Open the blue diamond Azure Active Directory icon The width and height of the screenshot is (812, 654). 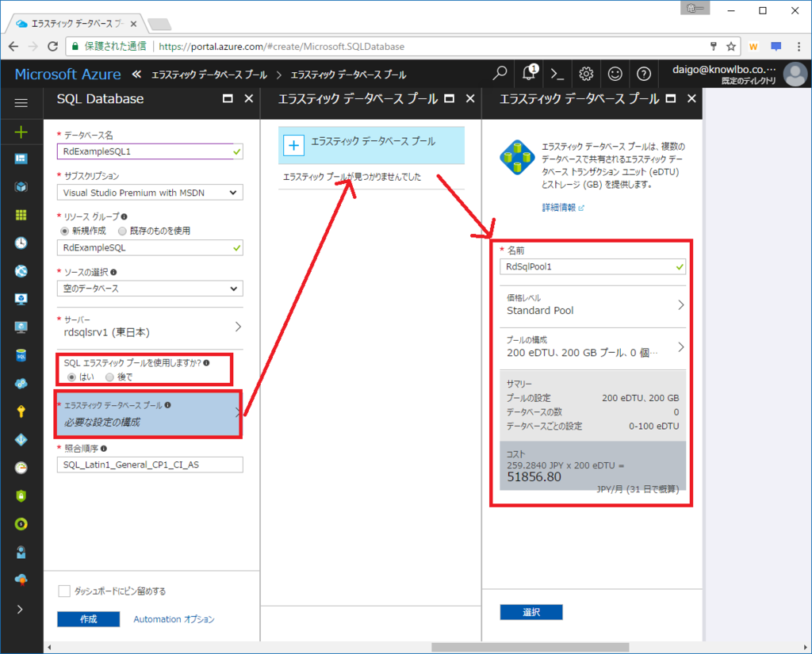point(21,440)
